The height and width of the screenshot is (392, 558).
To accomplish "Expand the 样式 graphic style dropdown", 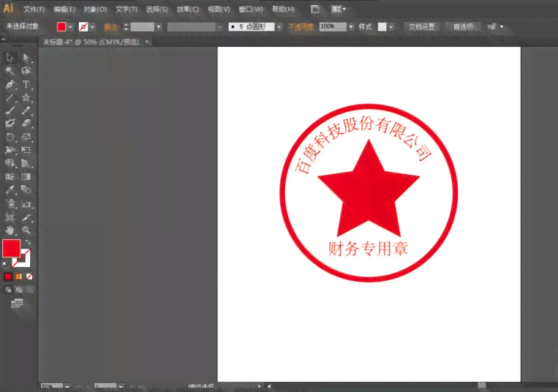I will pyautogui.click(x=391, y=26).
